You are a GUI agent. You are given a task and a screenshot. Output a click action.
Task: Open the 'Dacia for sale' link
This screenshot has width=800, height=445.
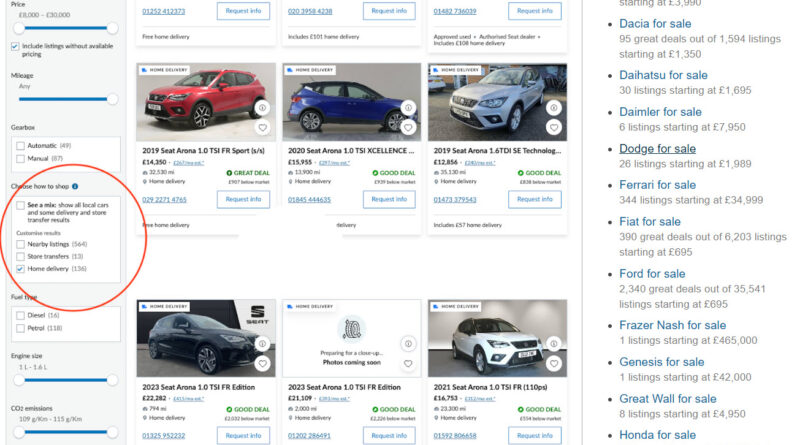coord(655,23)
